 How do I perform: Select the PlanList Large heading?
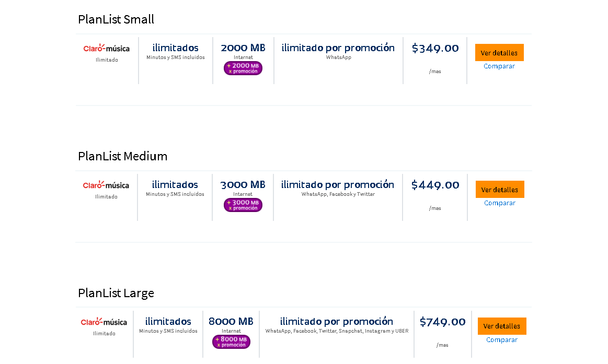coord(116,293)
